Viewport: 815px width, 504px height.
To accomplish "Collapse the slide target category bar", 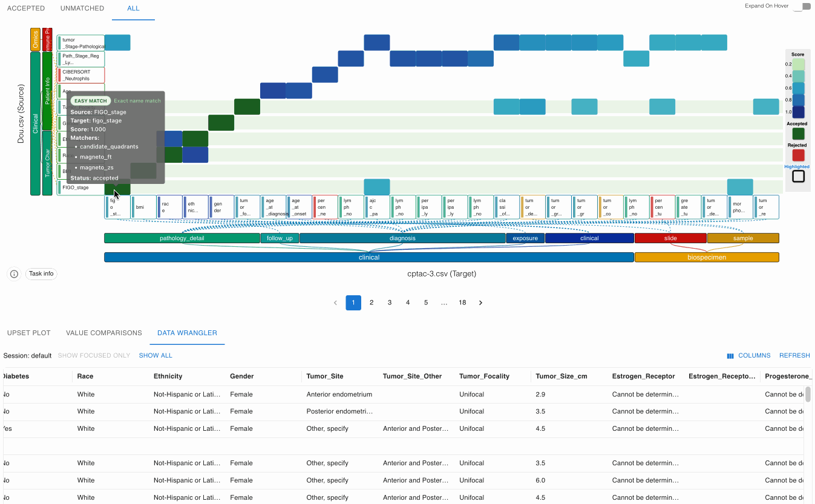I will pyautogui.click(x=670, y=238).
